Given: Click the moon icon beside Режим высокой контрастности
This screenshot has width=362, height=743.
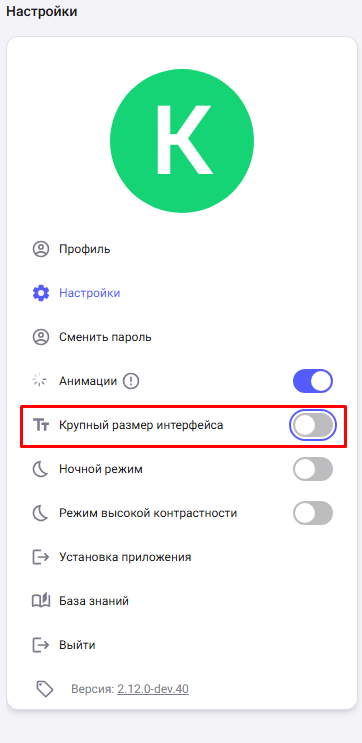Looking at the screenshot, I should click(x=41, y=513).
